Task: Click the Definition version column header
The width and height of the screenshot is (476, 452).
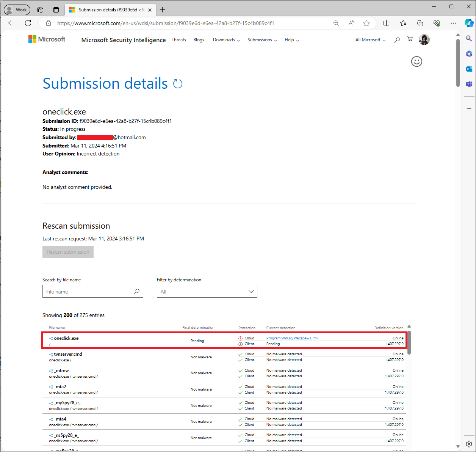Action: coord(389,328)
